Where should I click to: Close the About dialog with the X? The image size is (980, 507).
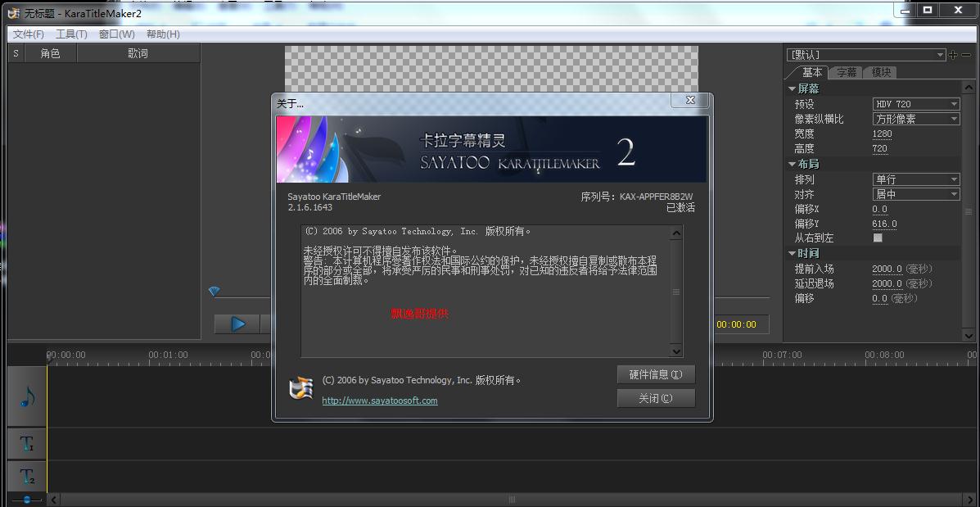(690, 100)
